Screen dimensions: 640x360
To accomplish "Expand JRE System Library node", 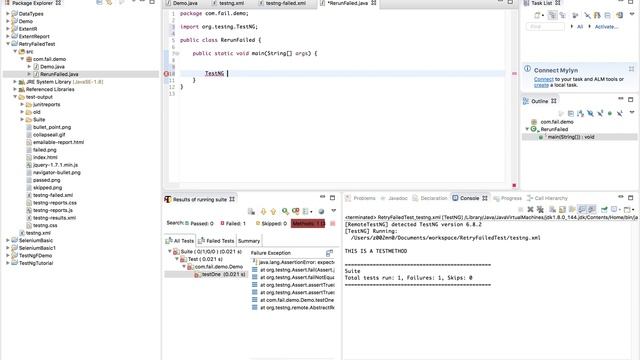I will pyautogui.click(x=15, y=82).
